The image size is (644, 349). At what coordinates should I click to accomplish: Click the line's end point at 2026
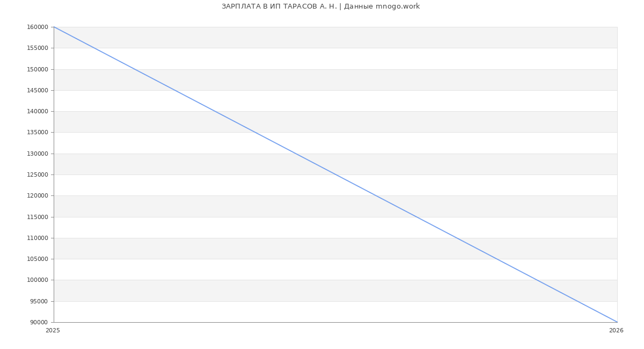tap(617, 322)
